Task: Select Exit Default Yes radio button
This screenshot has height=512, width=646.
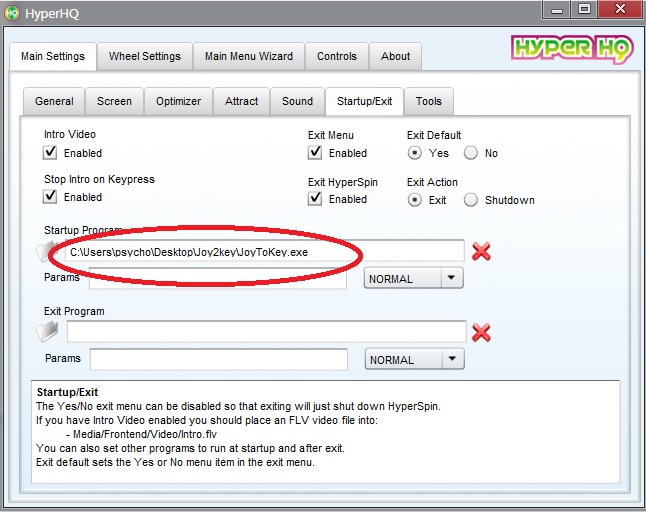Action: 414,153
